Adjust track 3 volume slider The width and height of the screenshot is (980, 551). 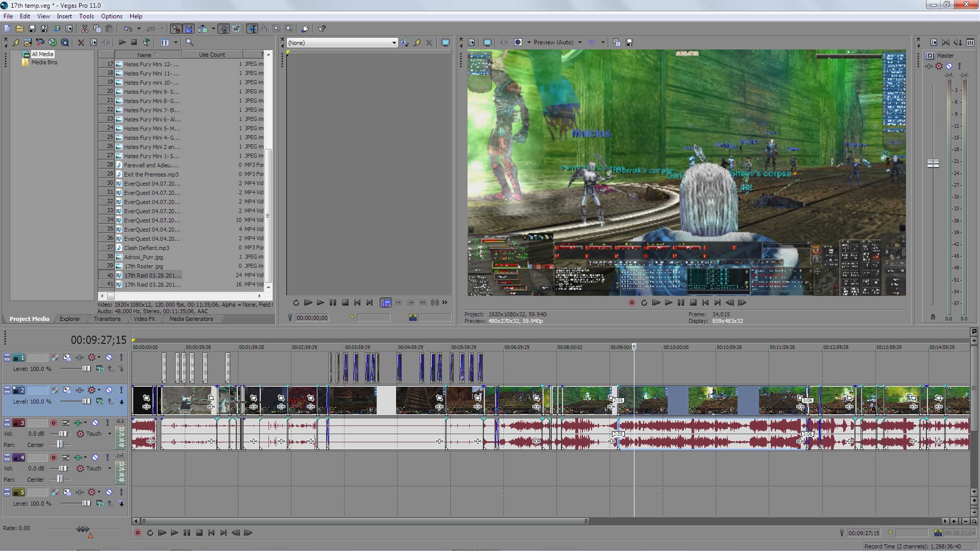pyautogui.click(x=62, y=434)
